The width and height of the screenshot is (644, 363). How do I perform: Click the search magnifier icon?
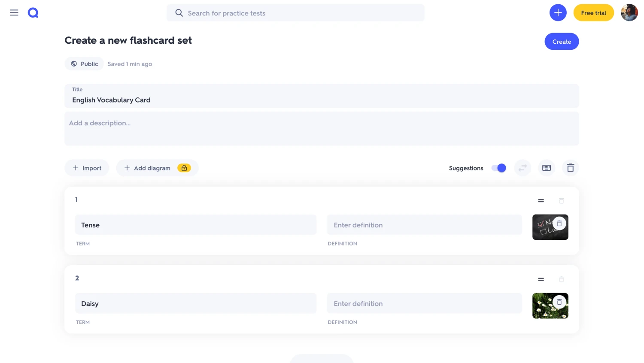click(179, 13)
